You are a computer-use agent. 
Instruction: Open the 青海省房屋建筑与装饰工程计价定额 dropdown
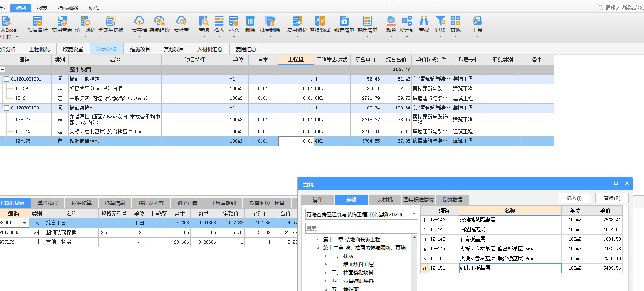pos(414,214)
